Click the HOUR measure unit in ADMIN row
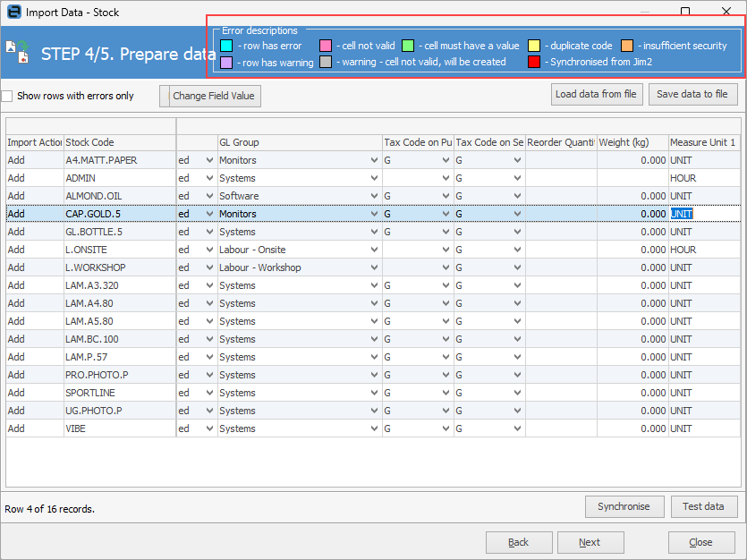 click(704, 178)
